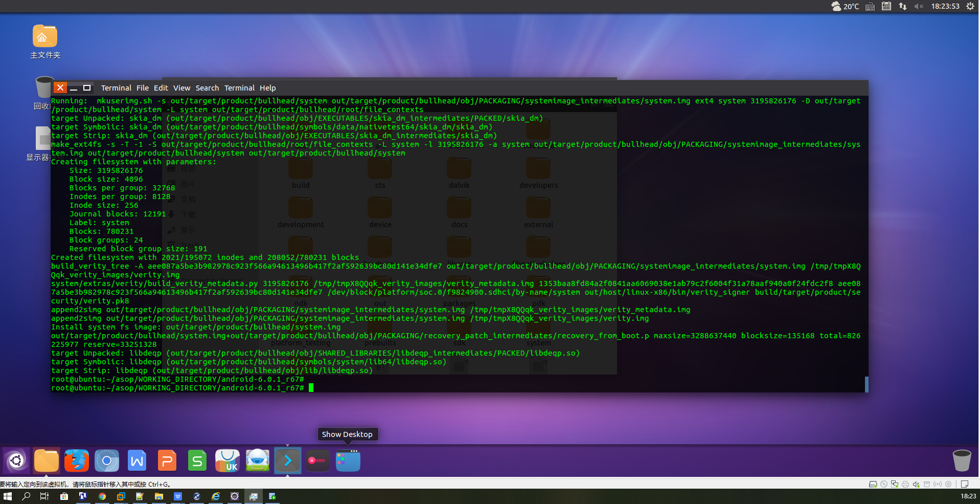This screenshot has width=980, height=504.
Task: Open the VMware Workstation taskbar icon
Action: click(x=121, y=496)
